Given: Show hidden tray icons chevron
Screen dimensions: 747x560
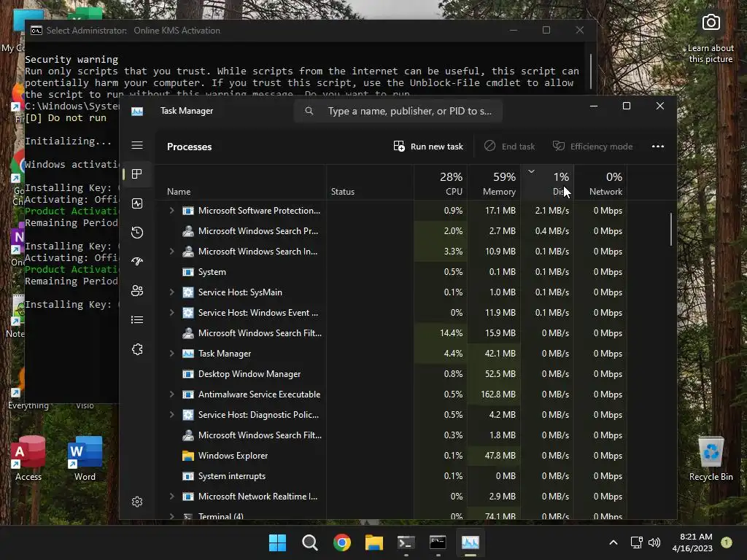Looking at the screenshot, I should (614, 542).
